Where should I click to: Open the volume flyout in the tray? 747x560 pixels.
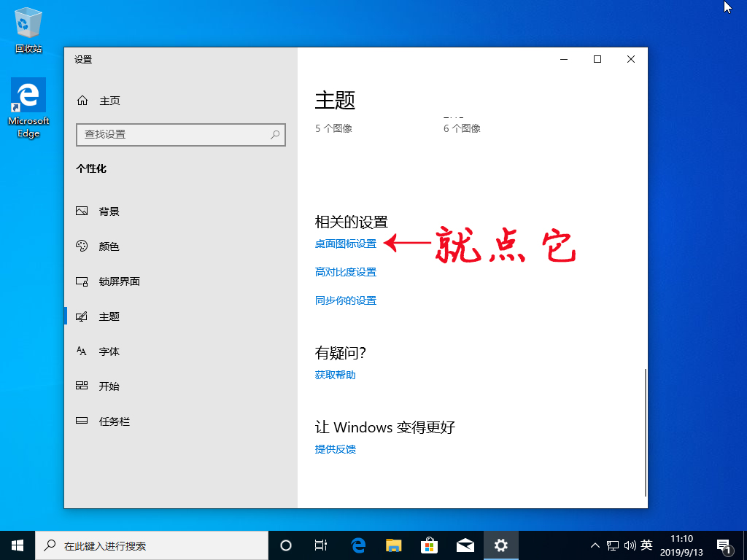coord(630,545)
